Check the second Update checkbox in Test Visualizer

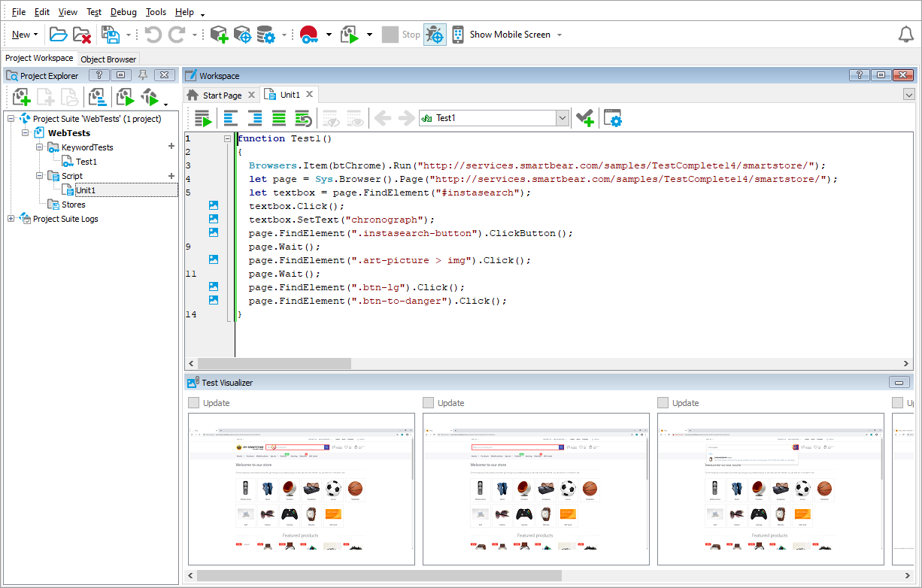(429, 403)
